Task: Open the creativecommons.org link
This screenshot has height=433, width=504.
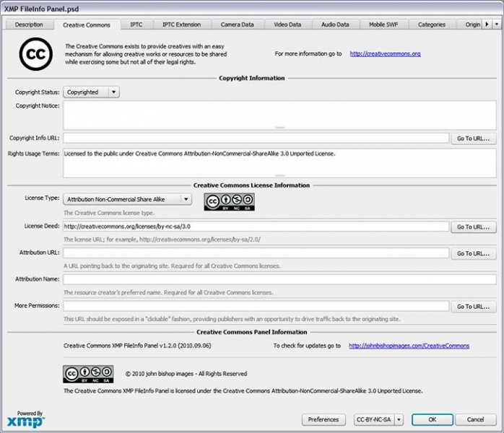Action: (385, 53)
